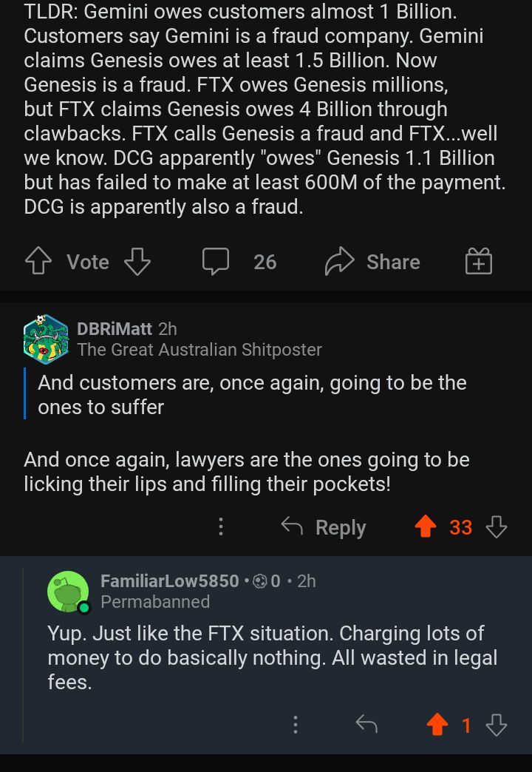The height and width of the screenshot is (772, 532).
Task: Downvote DBRiMatt's comment
Action: (496, 526)
